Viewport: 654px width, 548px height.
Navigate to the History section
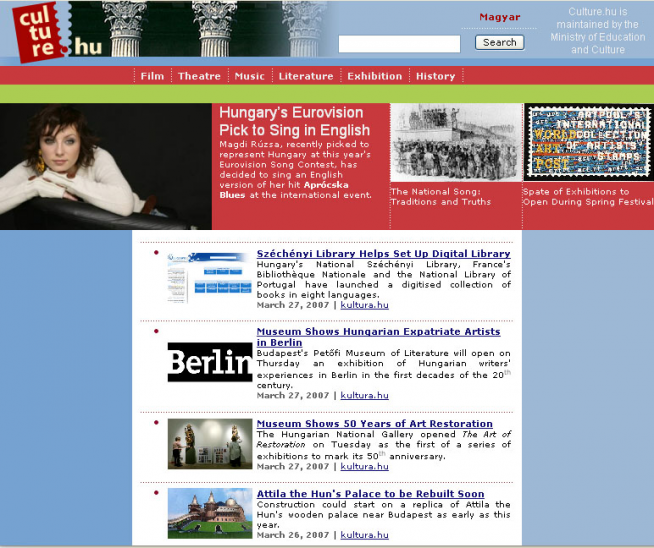(x=435, y=76)
